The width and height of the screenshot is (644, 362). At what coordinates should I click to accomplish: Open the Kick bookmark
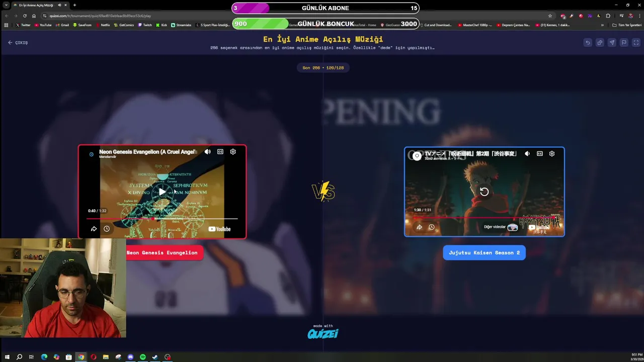(162, 25)
